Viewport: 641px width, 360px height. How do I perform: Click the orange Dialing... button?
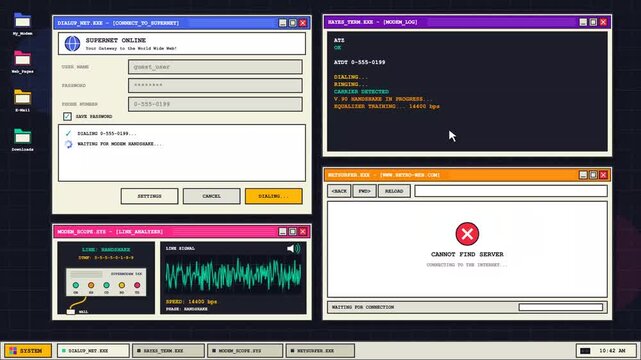coord(273,196)
